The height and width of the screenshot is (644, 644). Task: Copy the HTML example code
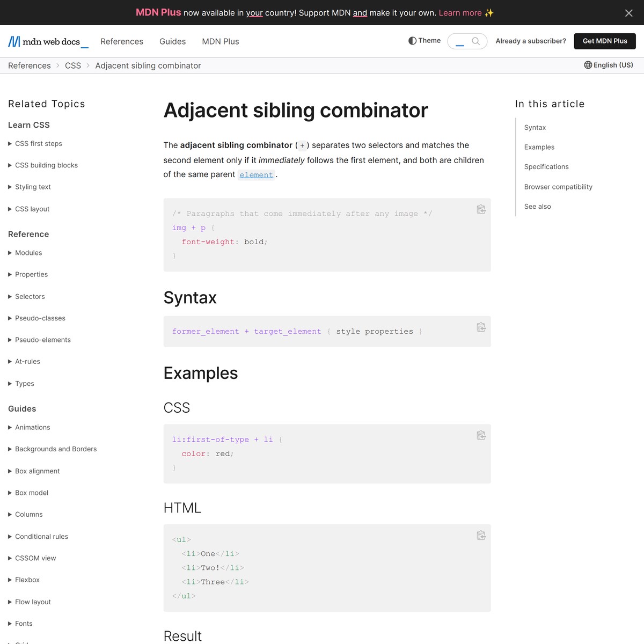(x=481, y=535)
